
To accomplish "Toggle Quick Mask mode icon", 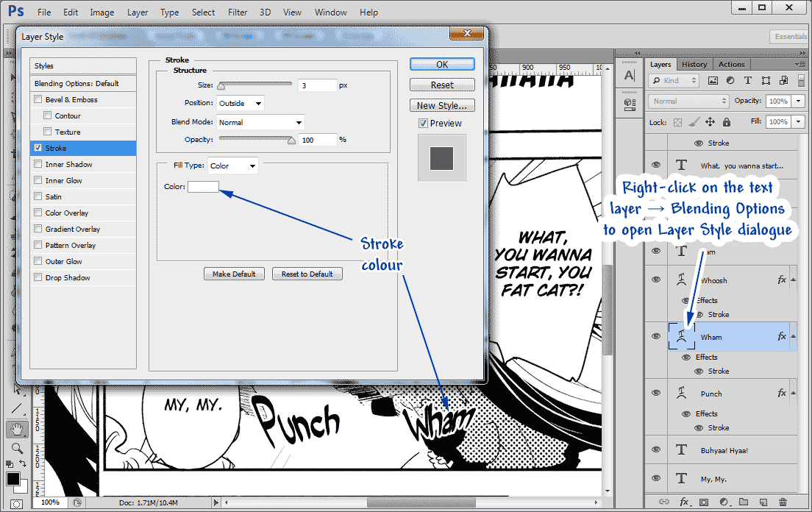I will [x=17, y=504].
